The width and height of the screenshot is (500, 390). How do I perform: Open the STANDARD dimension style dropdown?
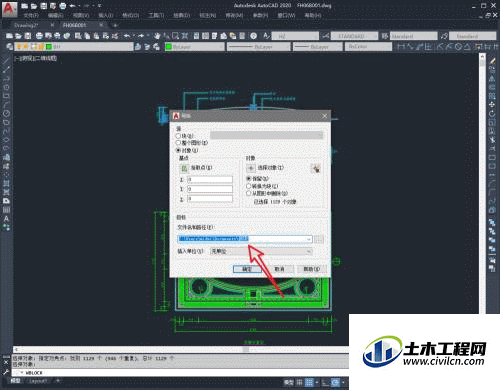click(x=354, y=36)
